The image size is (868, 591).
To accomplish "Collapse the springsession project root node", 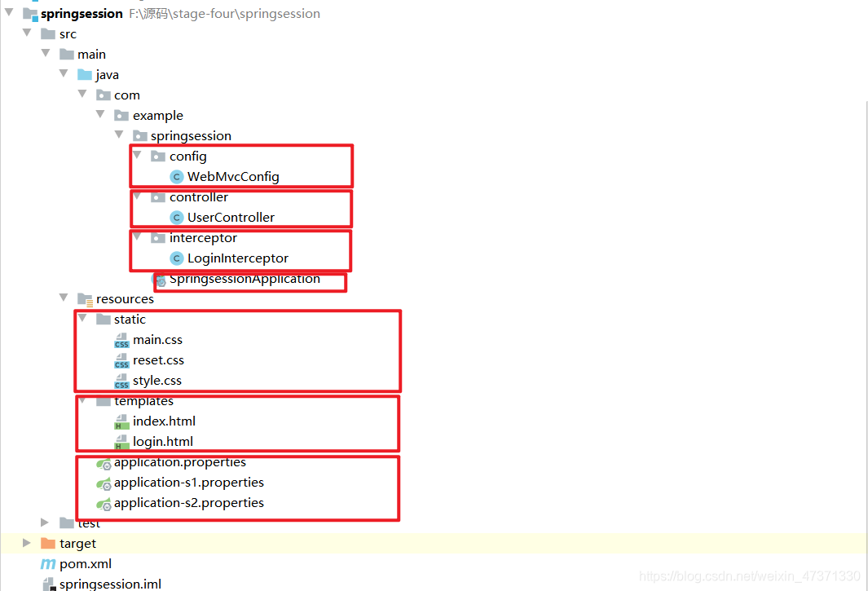I will [9, 12].
